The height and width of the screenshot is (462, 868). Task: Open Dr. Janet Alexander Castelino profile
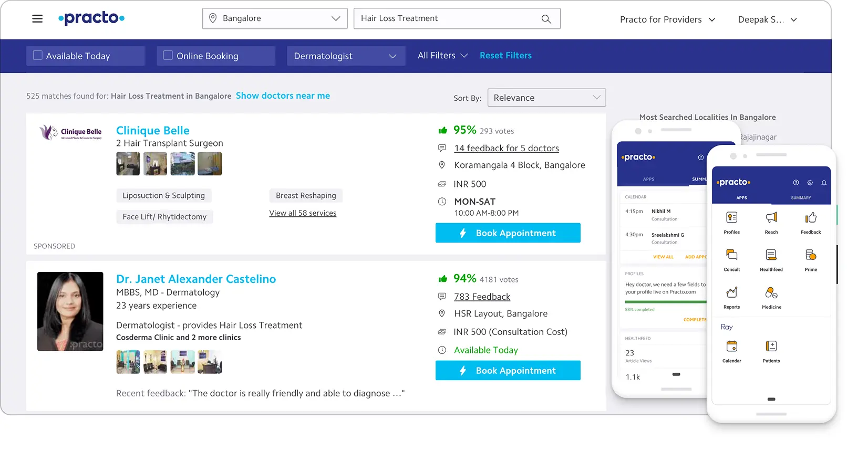click(x=196, y=279)
